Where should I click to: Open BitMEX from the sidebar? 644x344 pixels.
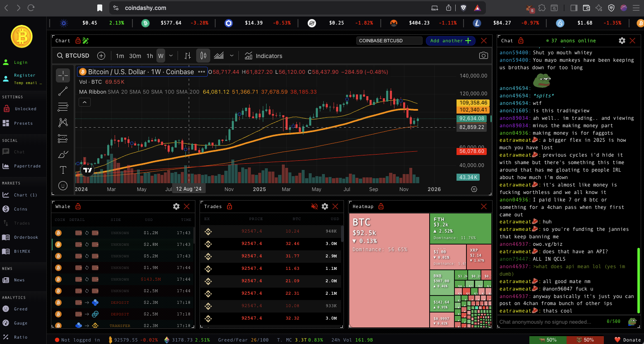pyautogui.click(x=17, y=252)
